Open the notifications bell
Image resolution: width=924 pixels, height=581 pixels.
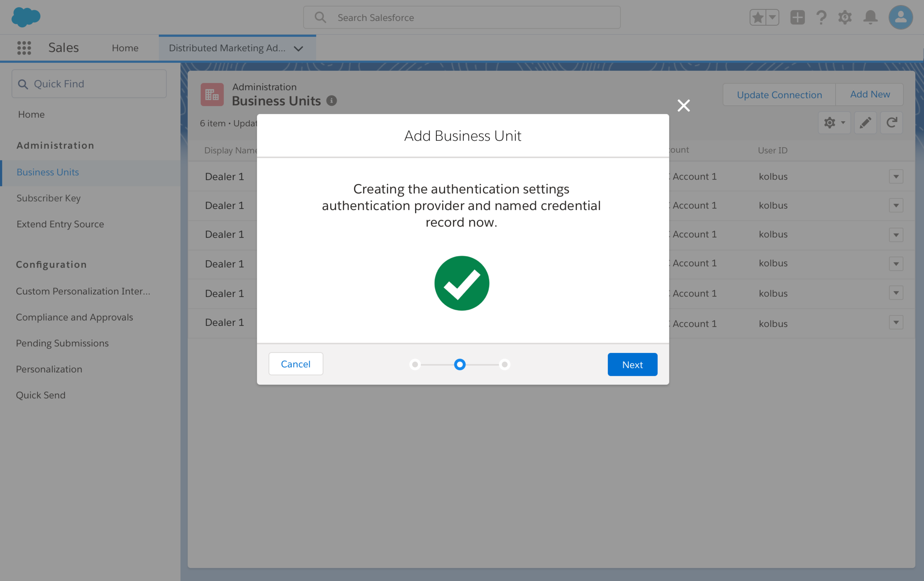(x=870, y=17)
